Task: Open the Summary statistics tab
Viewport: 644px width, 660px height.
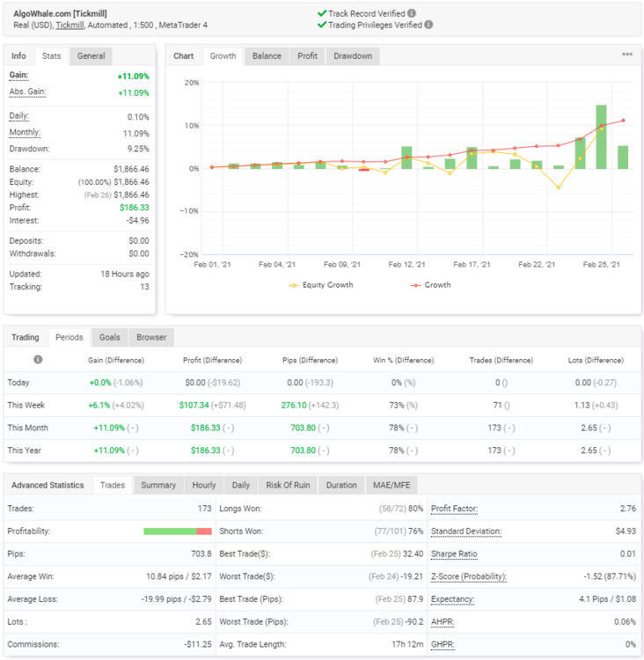Action: [158, 485]
